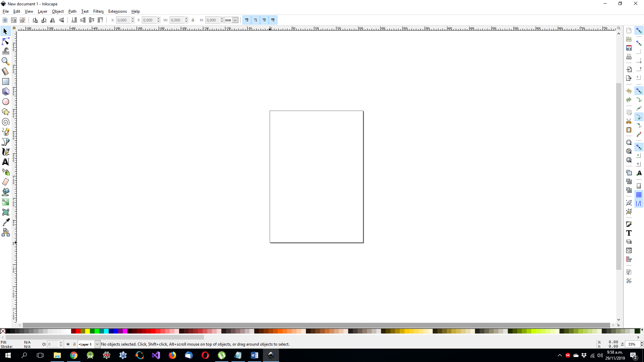Open the Extensions menu
The width and height of the screenshot is (644, 362).
pos(117,11)
